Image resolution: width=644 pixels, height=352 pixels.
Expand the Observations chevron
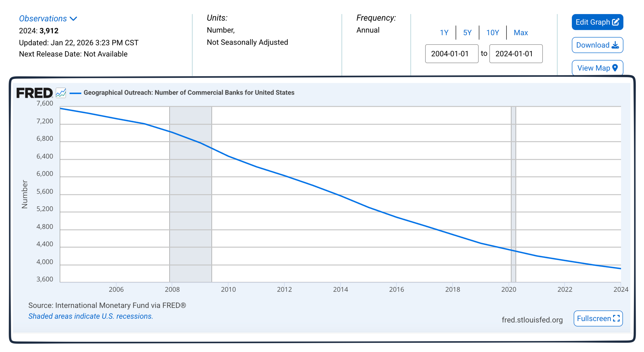(73, 19)
